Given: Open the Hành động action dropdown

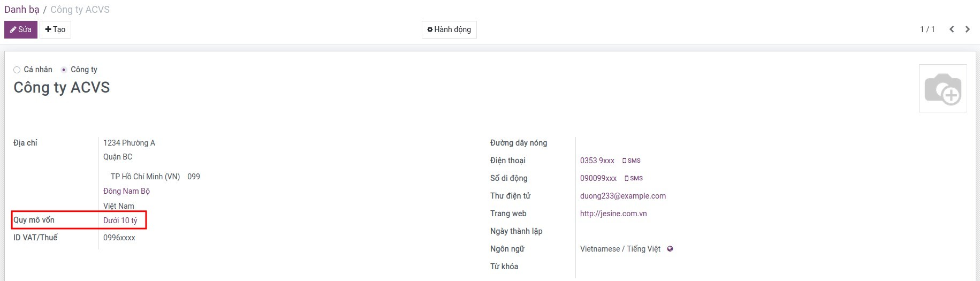Looking at the screenshot, I should (449, 29).
